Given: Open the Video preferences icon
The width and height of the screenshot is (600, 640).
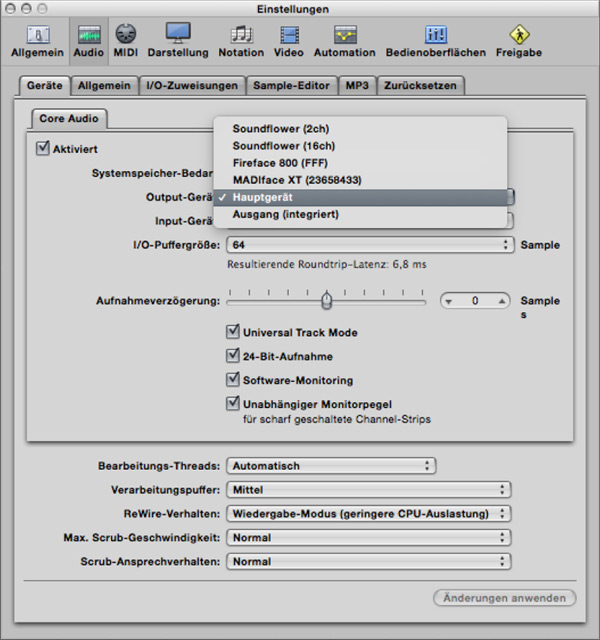Looking at the screenshot, I should (x=289, y=39).
